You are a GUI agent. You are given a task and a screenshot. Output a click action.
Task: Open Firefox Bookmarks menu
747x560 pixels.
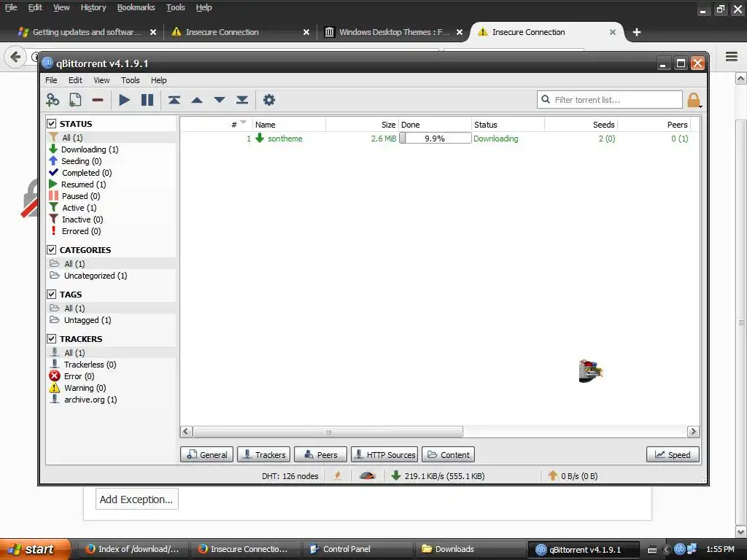136,7
